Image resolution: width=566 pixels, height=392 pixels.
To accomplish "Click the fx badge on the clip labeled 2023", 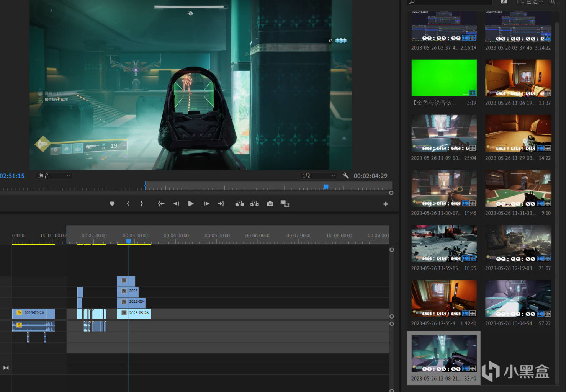I will 124,291.
